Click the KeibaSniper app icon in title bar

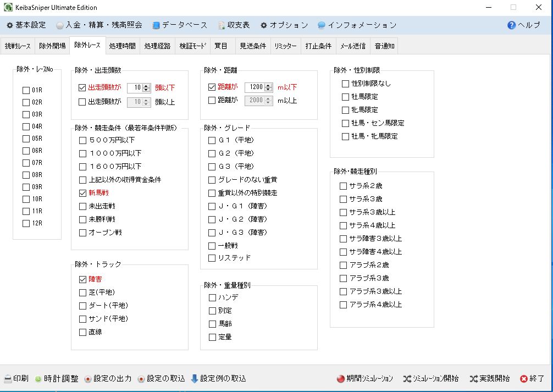coord(8,7)
